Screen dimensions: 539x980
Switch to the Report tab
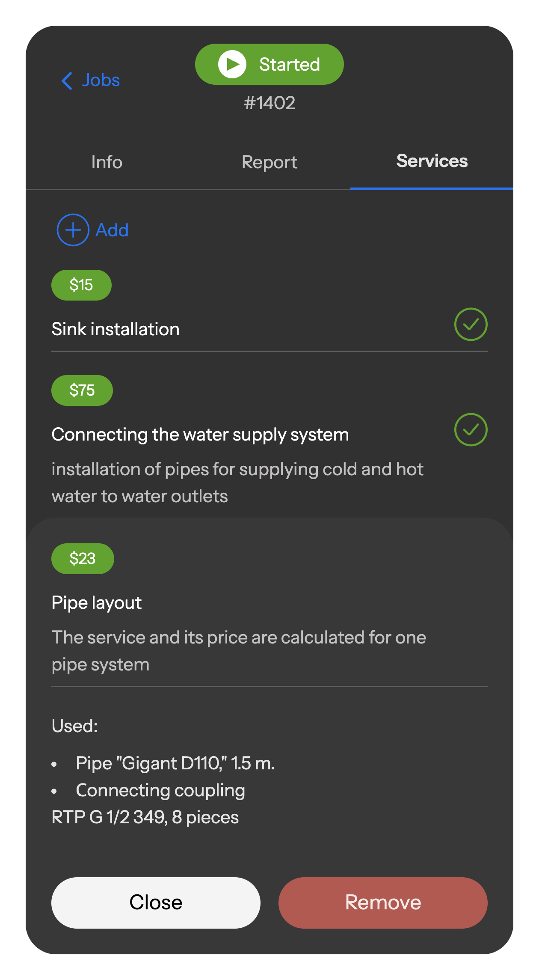pyautogui.click(x=269, y=162)
